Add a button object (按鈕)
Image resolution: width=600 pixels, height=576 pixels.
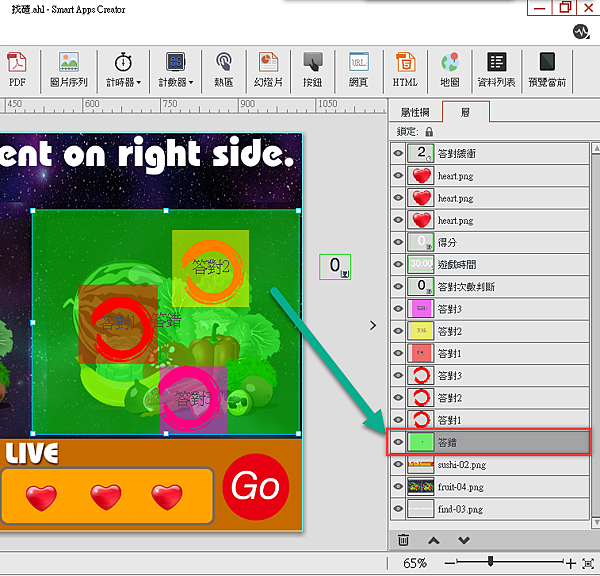pyautogui.click(x=313, y=70)
